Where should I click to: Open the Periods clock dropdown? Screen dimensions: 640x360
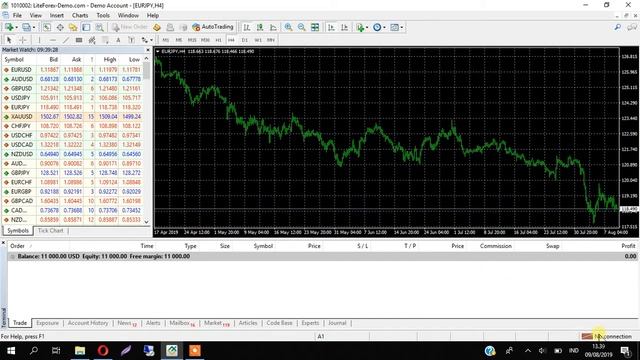pyautogui.click(x=379, y=27)
